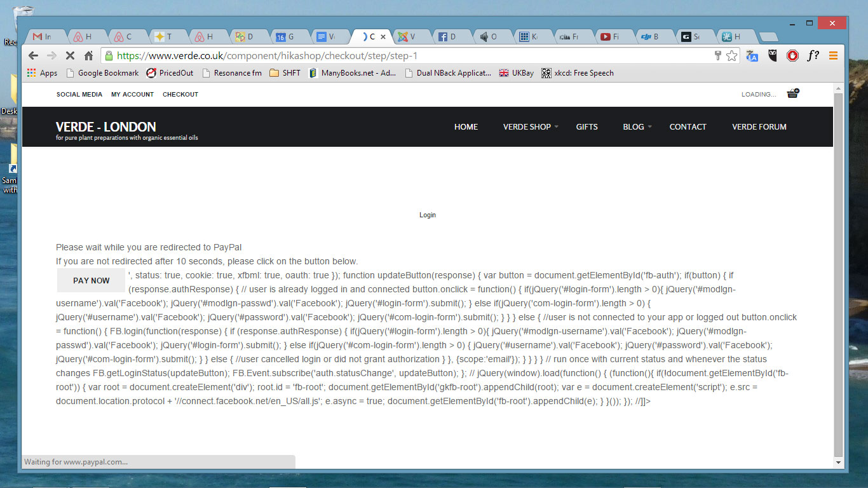Open the xkcd: Free Speech bookmark
Viewport: 868px width, 488px height.
point(577,73)
